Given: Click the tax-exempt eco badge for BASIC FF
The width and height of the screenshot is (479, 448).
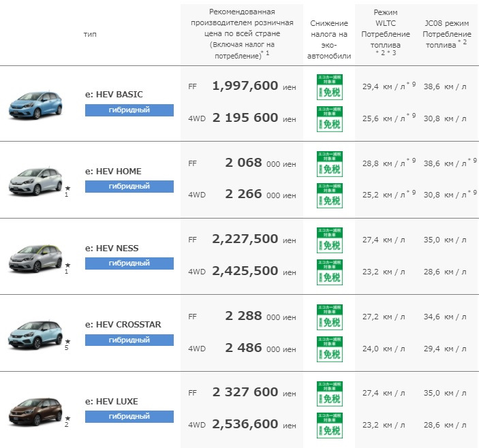Looking at the screenshot, I should 331,86.
